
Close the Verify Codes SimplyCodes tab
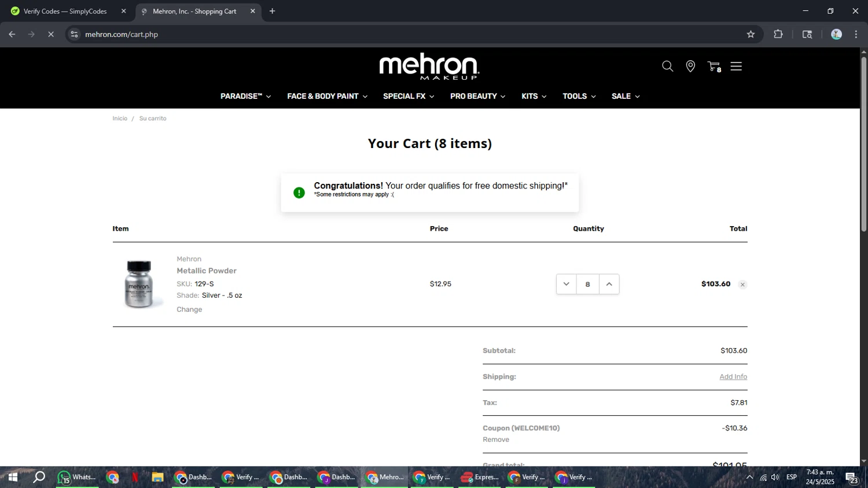pyautogui.click(x=123, y=11)
